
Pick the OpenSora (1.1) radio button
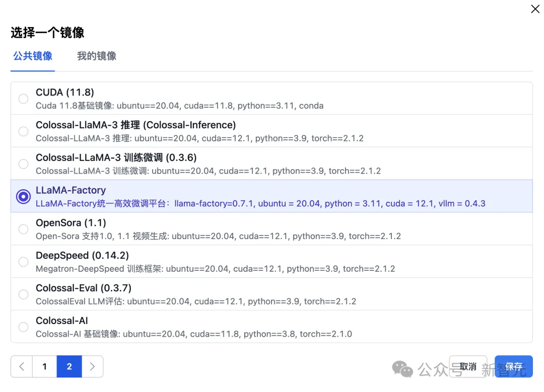coord(23,229)
